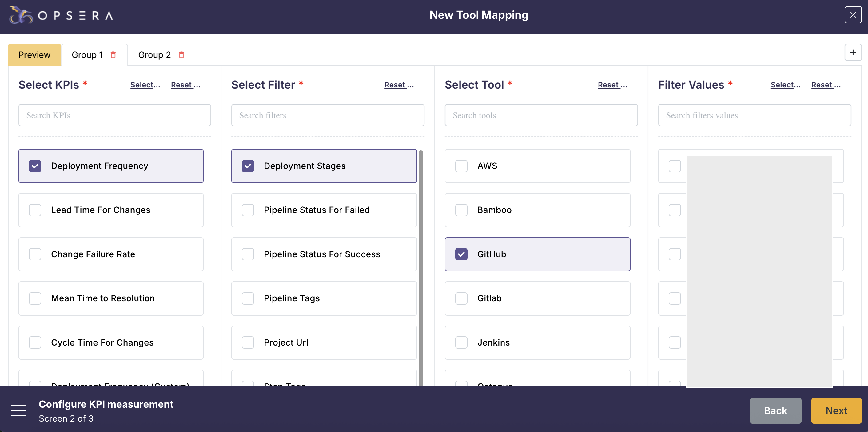Check the Lead Time For Changes box
868x432 pixels.
(35, 210)
